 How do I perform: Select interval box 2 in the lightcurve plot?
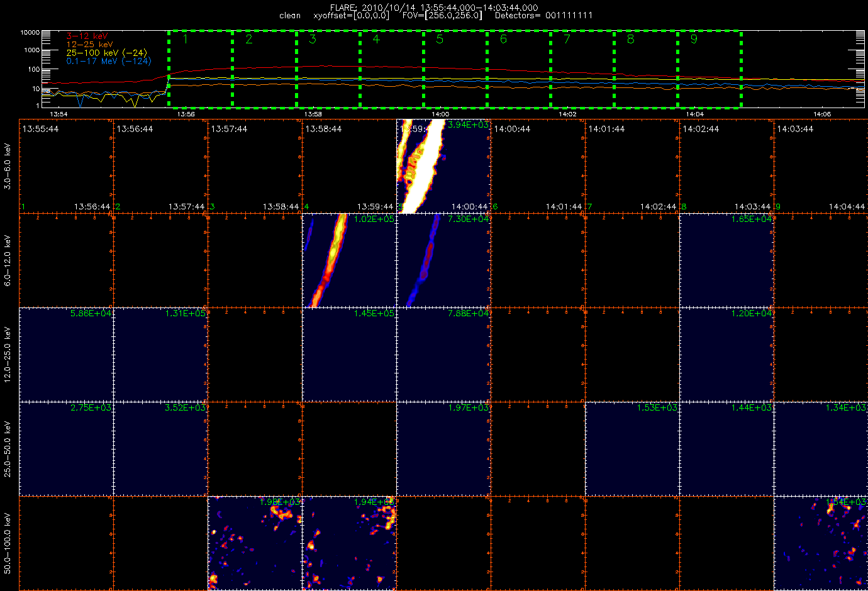(264, 69)
